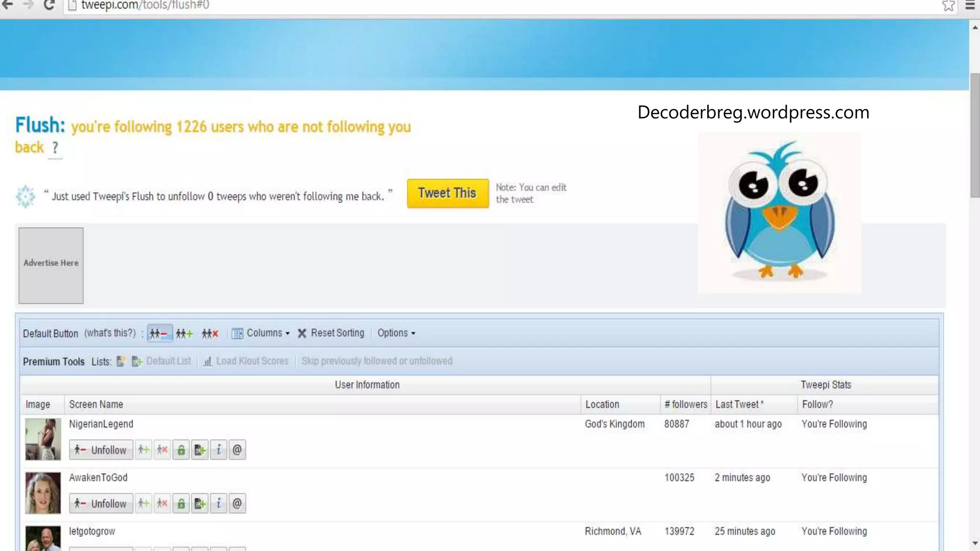
Task: Click '25 minutes ago' last tweet
Action: tap(745, 531)
